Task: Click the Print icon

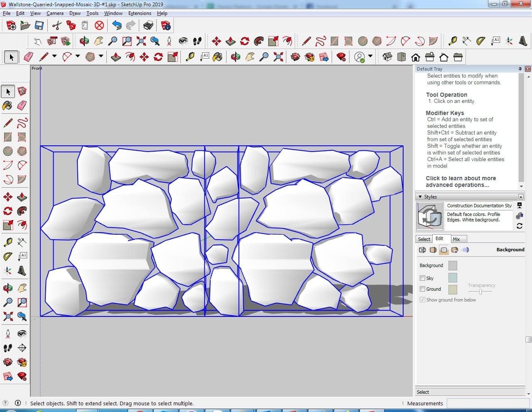Action: tap(148, 26)
